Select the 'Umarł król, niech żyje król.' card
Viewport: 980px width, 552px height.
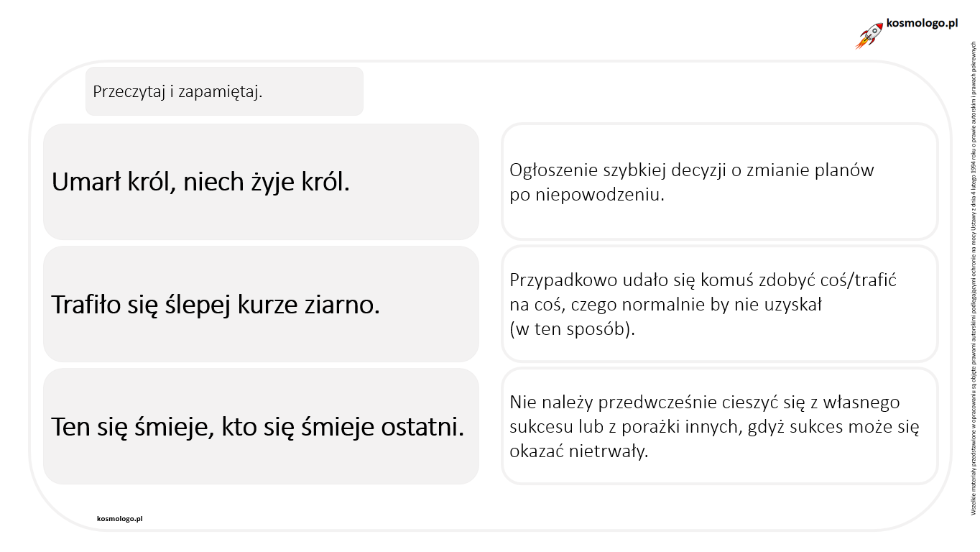pyautogui.click(x=261, y=182)
